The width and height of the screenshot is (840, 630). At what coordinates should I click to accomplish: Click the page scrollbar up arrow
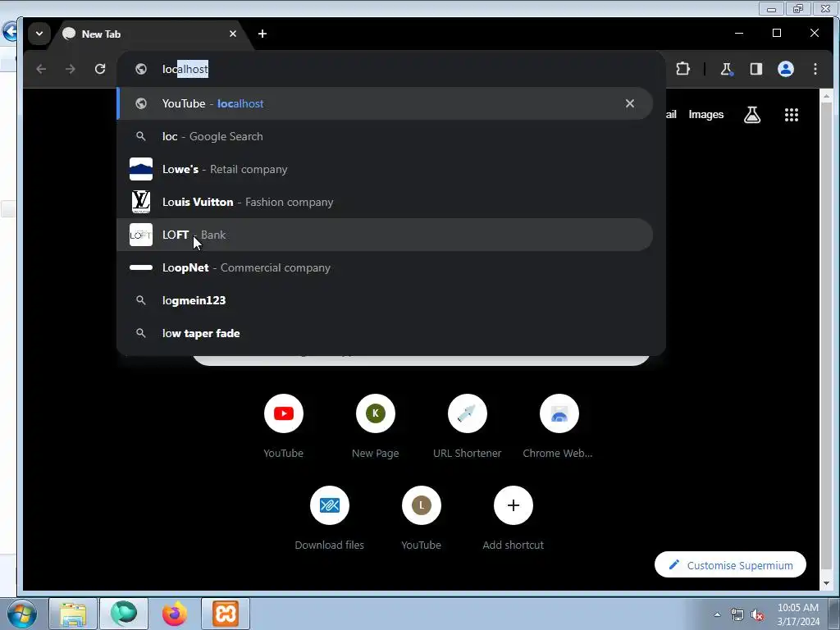(x=827, y=97)
